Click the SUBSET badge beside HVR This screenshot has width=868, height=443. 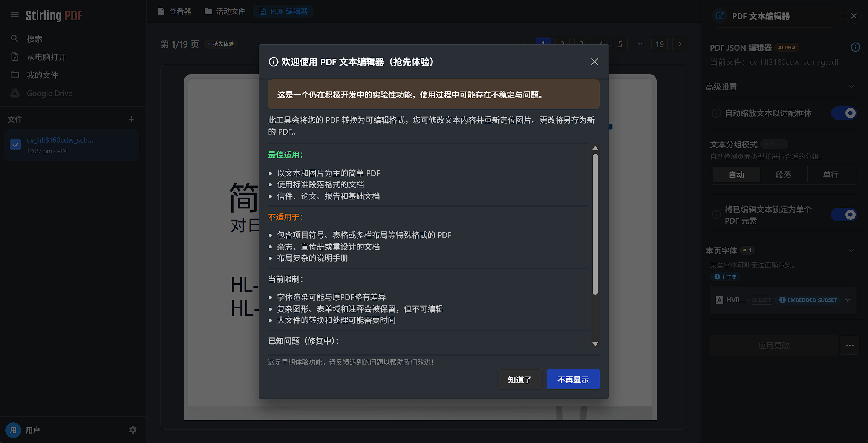pos(761,300)
